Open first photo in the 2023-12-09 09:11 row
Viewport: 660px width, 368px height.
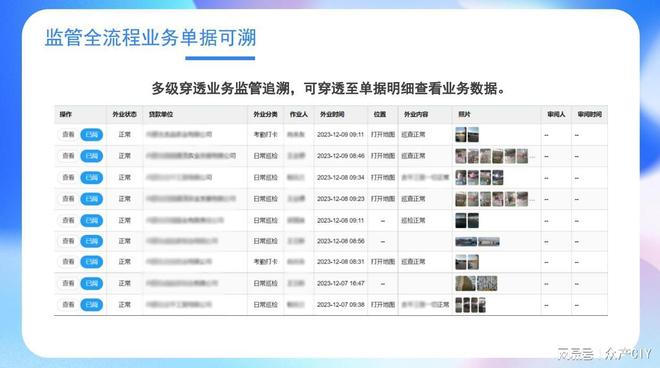click(x=461, y=135)
